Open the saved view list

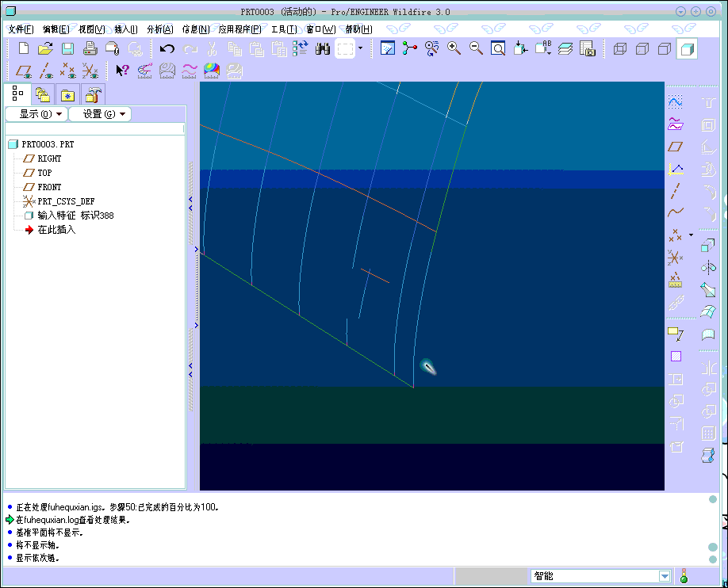542,48
